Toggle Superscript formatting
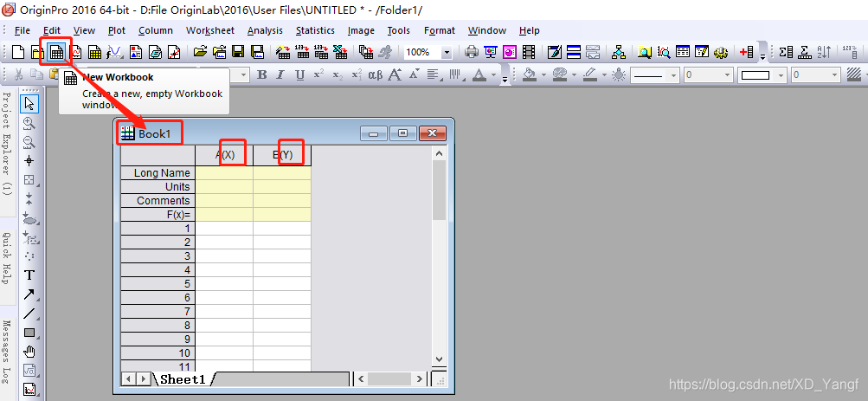This screenshot has width=868, height=401. (318, 74)
